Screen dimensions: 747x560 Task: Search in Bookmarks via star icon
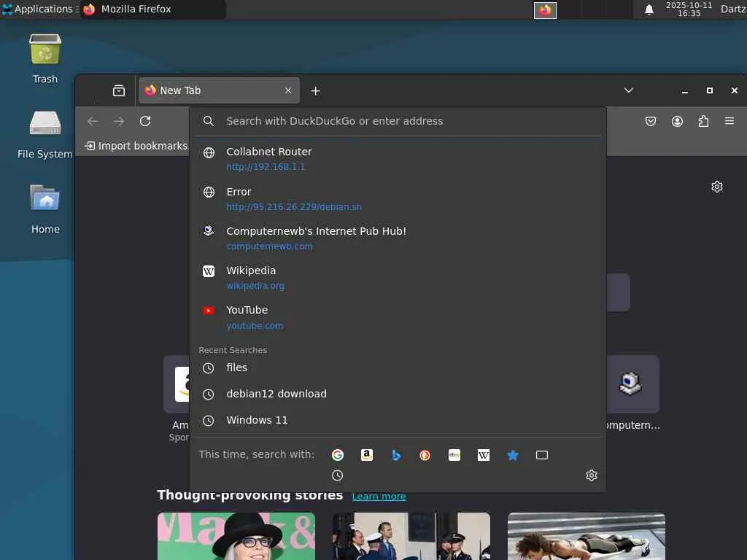tap(513, 455)
